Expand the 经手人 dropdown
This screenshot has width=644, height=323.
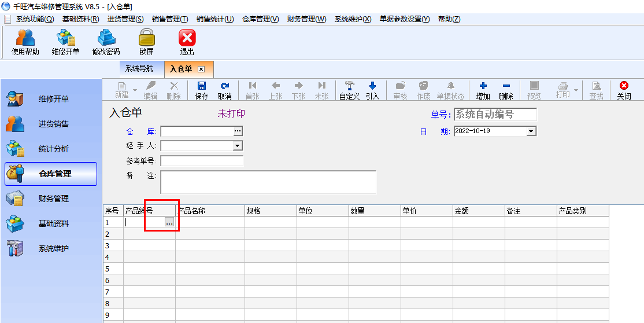238,146
